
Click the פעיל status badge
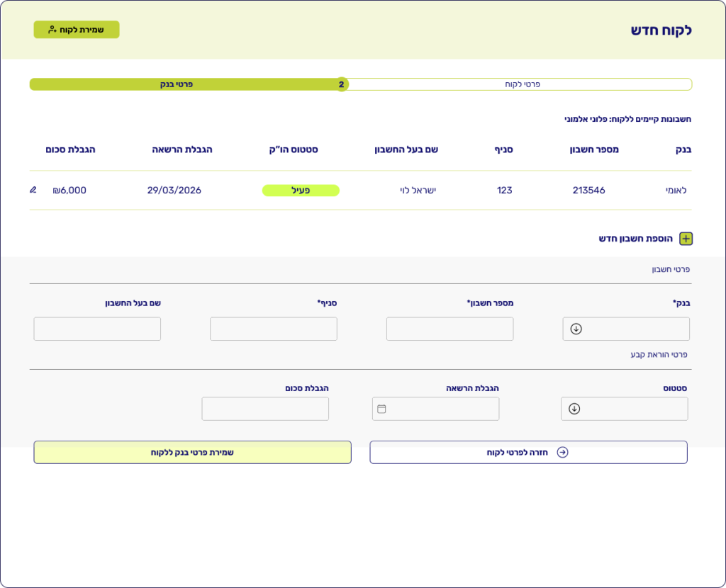coord(301,190)
